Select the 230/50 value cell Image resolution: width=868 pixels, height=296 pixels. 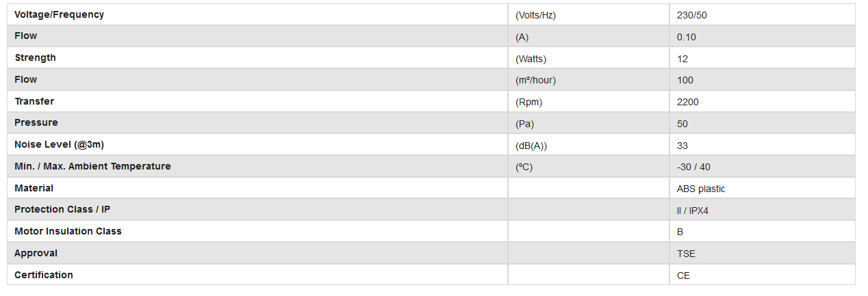(x=691, y=15)
